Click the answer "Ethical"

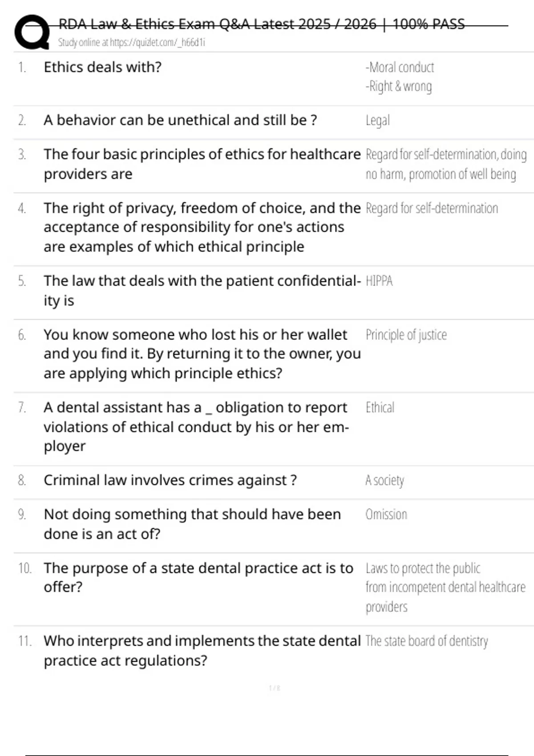coord(380,407)
